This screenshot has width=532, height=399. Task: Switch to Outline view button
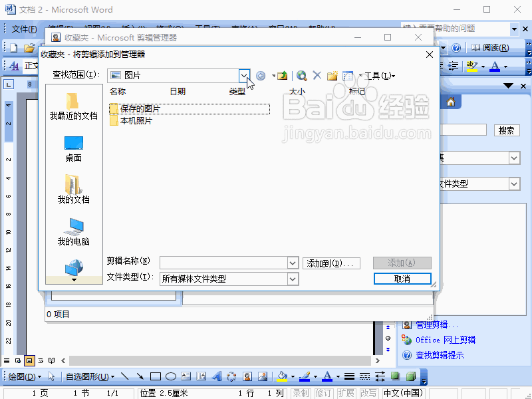(41, 360)
